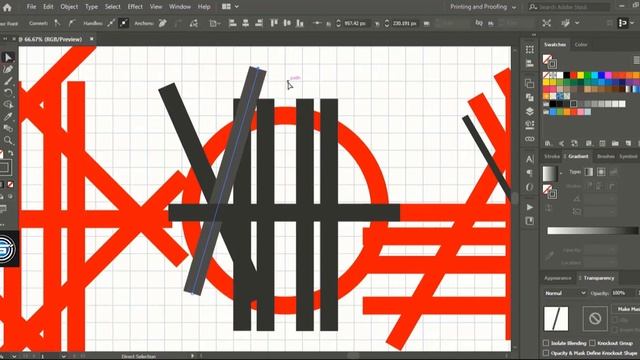This screenshot has width=640, height=360.
Task: Switch to the Stroke tab
Action: coord(552,156)
